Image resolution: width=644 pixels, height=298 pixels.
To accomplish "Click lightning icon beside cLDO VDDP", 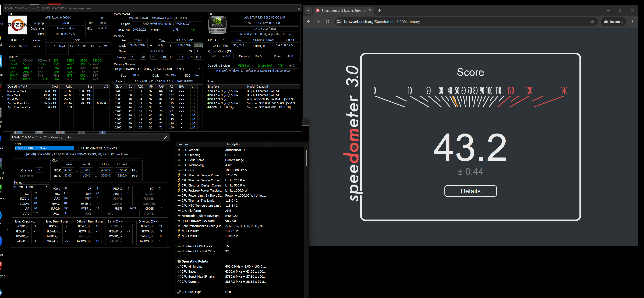I will point(179,231).
